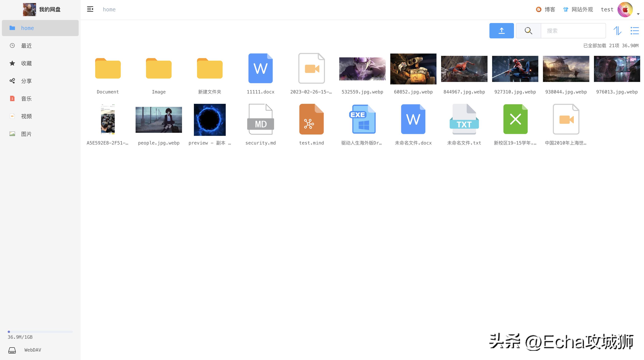Select the home breadcrumb tab
This screenshot has width=644, height=360.
pos(109,9)
